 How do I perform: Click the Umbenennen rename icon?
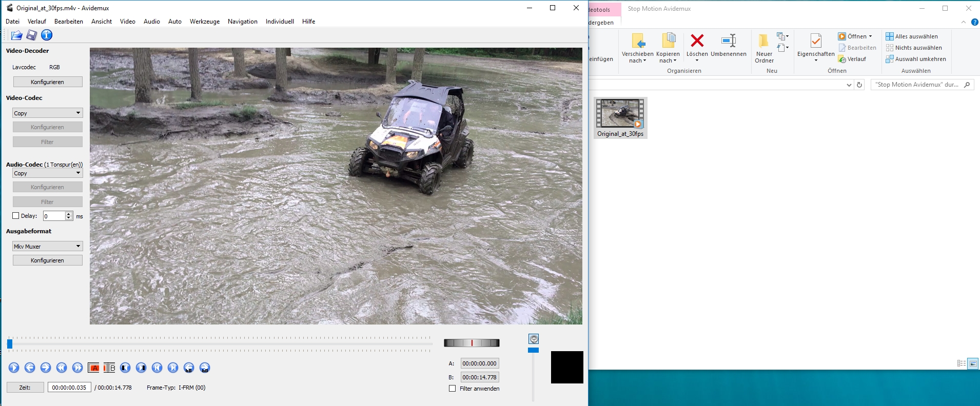pos(728,41)
